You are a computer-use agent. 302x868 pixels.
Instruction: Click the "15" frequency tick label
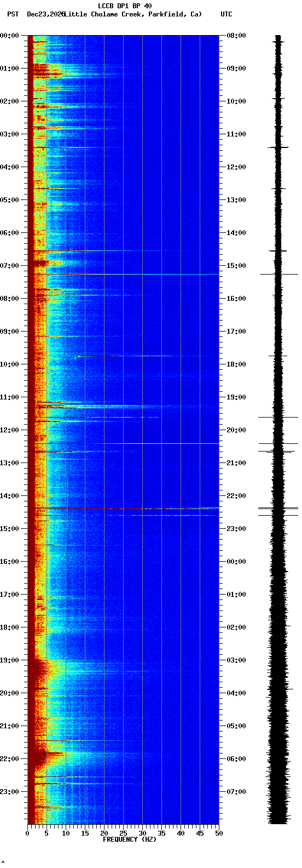click(85, 833)
